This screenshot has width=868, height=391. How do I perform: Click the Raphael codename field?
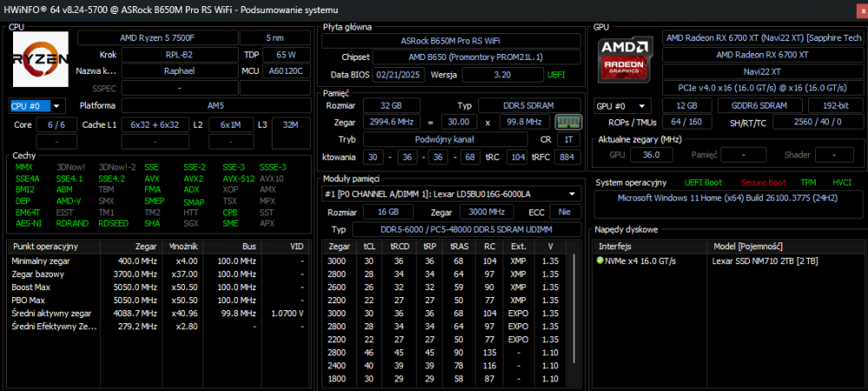pos(179,71)
